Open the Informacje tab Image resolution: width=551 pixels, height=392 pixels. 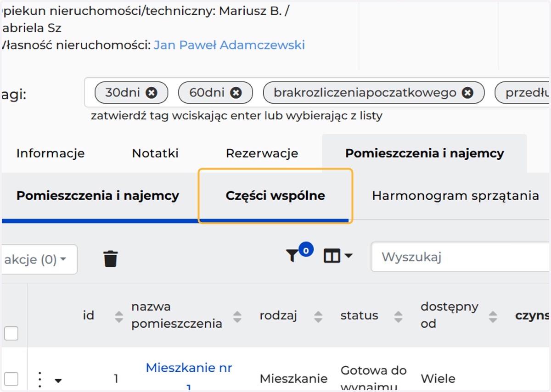51,153
